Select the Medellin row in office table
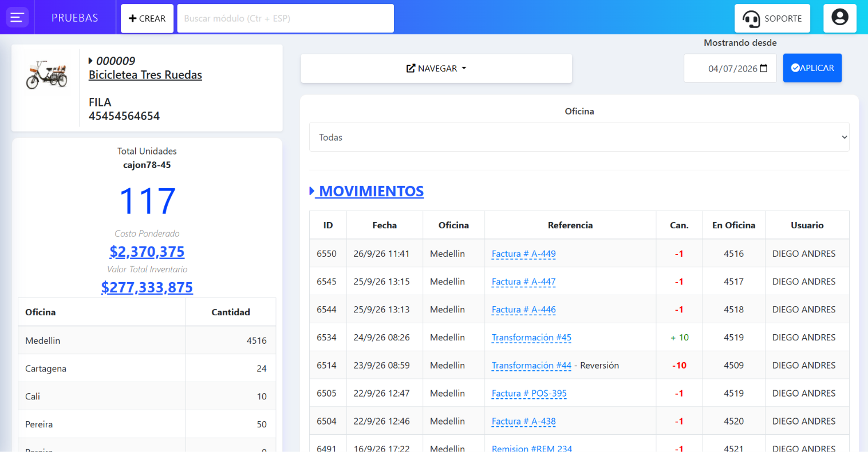Image resolution: width=868 pixels, height=452 pixels. [x=147, y=340]
